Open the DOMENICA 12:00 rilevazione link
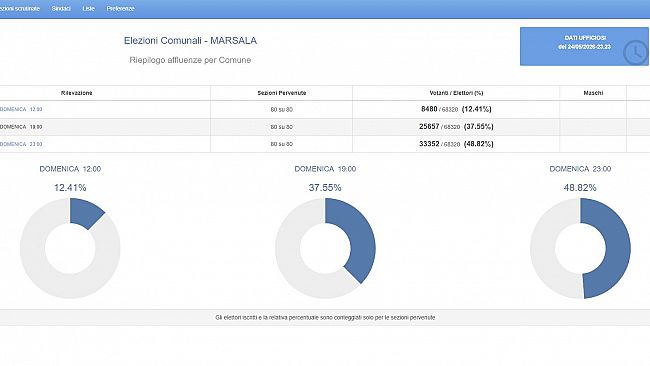 (x=21, y=109)
